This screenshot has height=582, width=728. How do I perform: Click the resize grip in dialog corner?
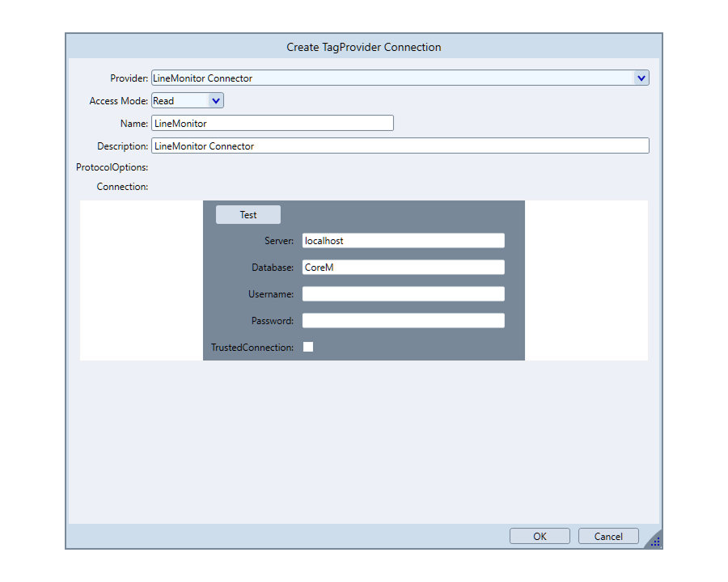[x=654, y=542]
